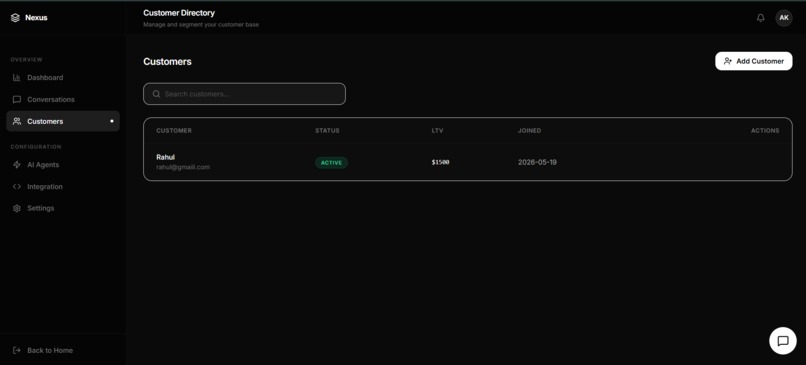
Task: Click the Integration code brackets icon
Action: [x=17, y=187]
